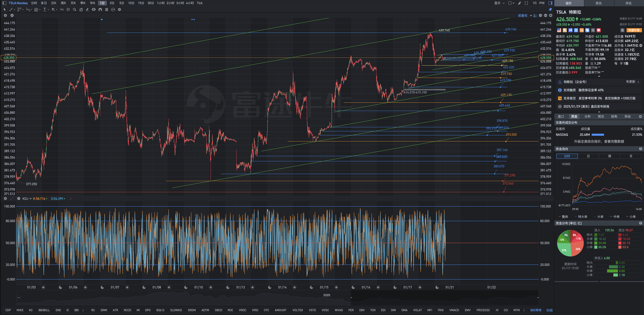Click the magnifier zoom tool

click(74, 9)
